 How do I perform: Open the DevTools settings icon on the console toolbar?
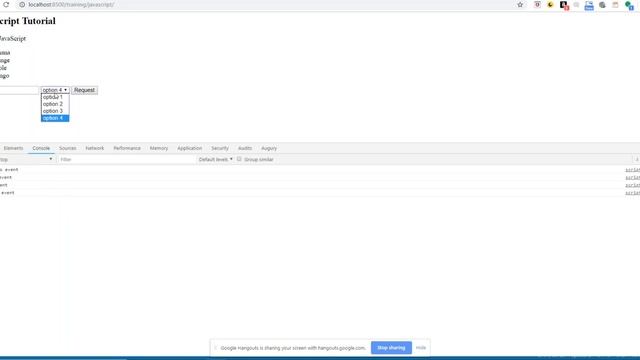coord(637,159)
